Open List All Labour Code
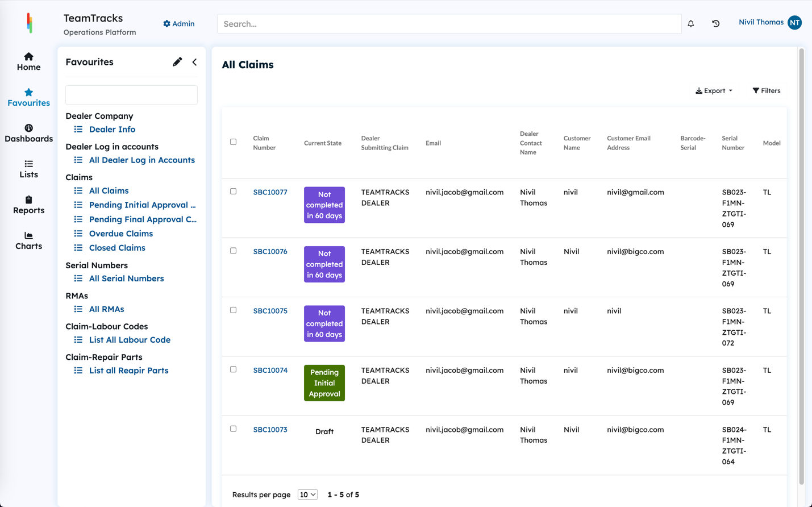812x507 pixels. tap(130, 340)
